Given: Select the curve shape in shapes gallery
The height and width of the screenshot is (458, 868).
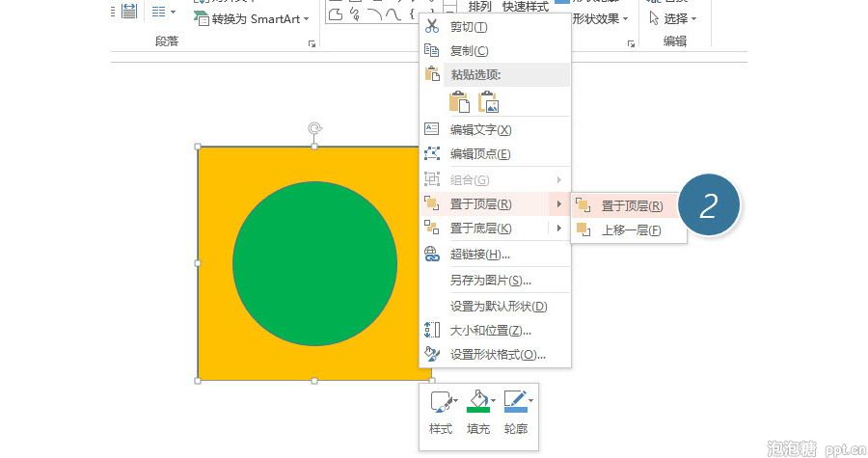Looking at the screenshot, I should [x=393, y=14].
